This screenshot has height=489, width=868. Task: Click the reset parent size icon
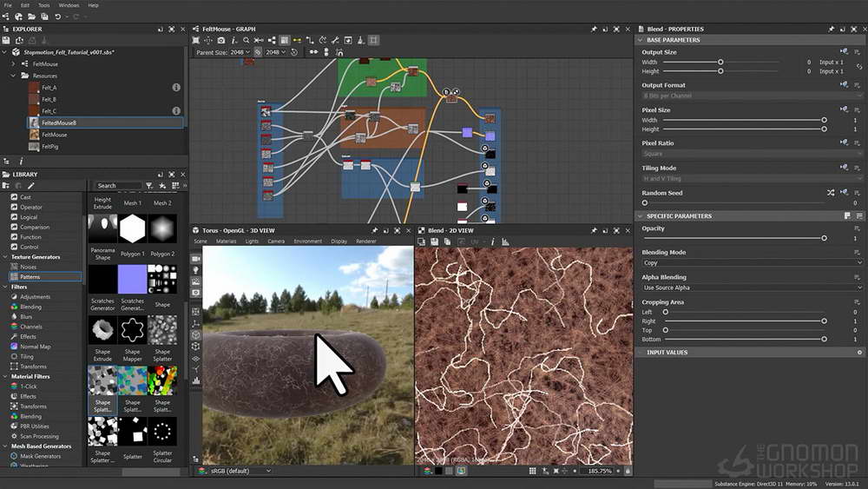click(294, 52)
